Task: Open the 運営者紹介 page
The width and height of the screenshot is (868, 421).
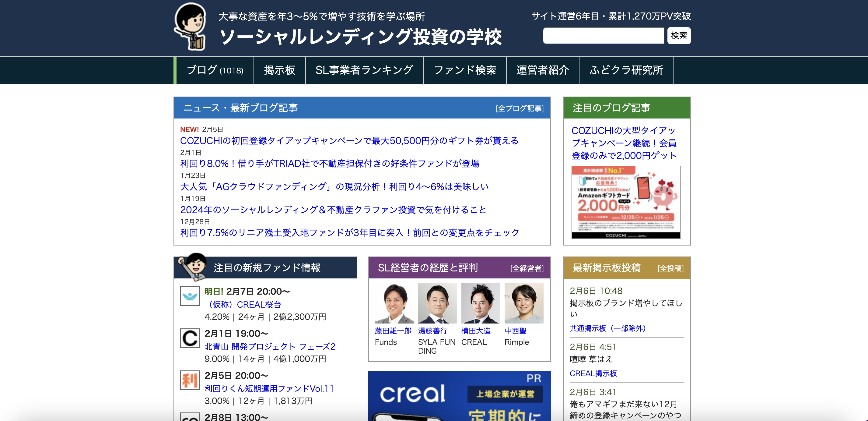Action: (x=542, y=70)
